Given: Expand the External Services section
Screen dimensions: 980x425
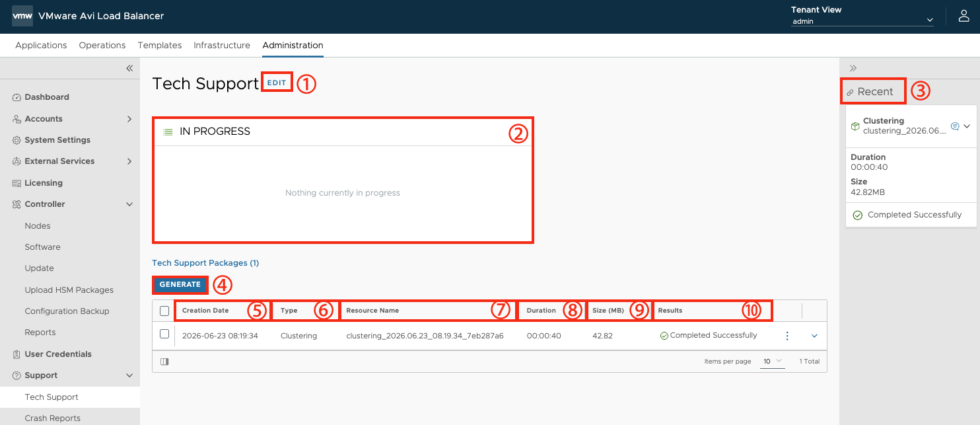Looking at the screenshot, I should [x=129, y=161].
